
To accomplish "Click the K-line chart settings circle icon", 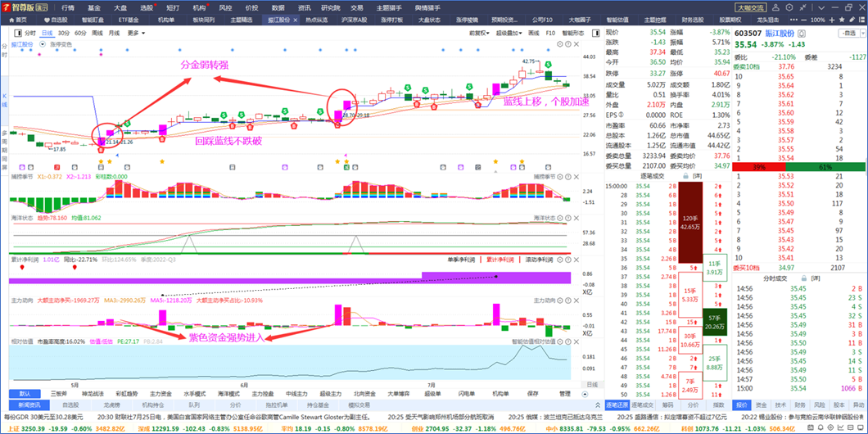I will coord(559,43).
